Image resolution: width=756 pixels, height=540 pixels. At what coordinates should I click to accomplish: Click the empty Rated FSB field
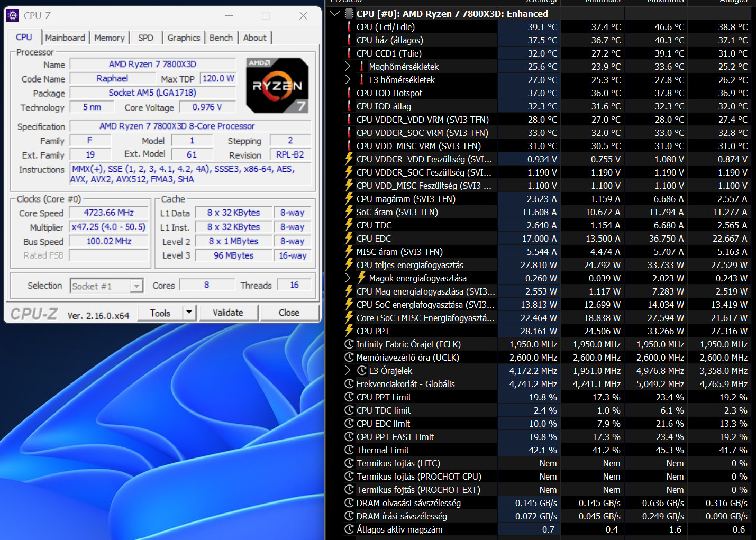coord(109,255)
